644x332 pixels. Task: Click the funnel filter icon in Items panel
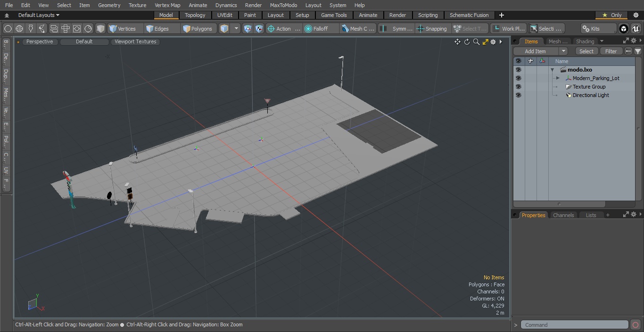tap(638, 51)
